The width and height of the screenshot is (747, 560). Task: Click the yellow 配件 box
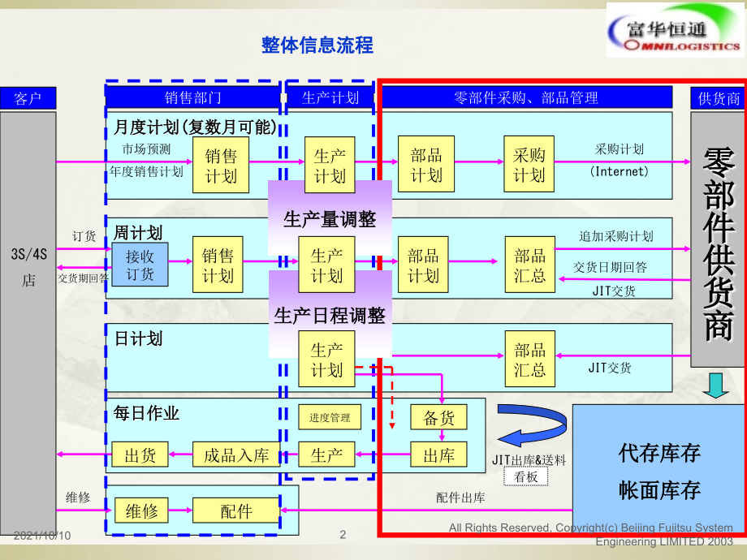[x=236, y=510]
